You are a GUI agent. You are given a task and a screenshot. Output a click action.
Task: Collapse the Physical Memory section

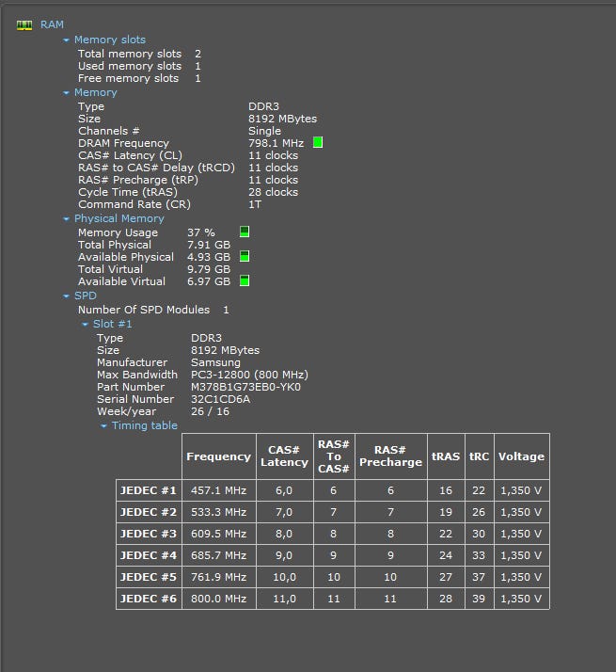(66, 219)
